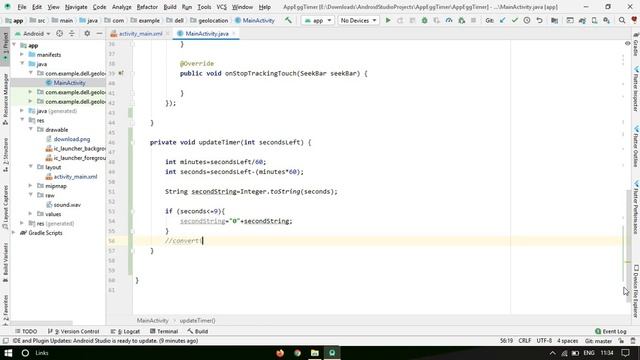
Task: Switch to activity_main.xml editor tab
Action: [140, 33]
